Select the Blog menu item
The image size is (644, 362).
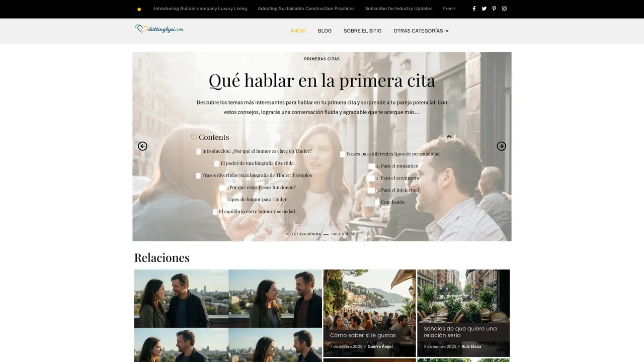325,31
